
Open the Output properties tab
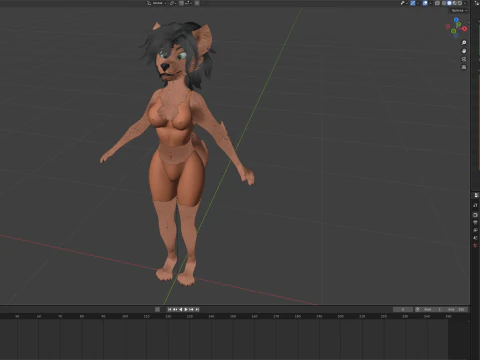point(475,222)
